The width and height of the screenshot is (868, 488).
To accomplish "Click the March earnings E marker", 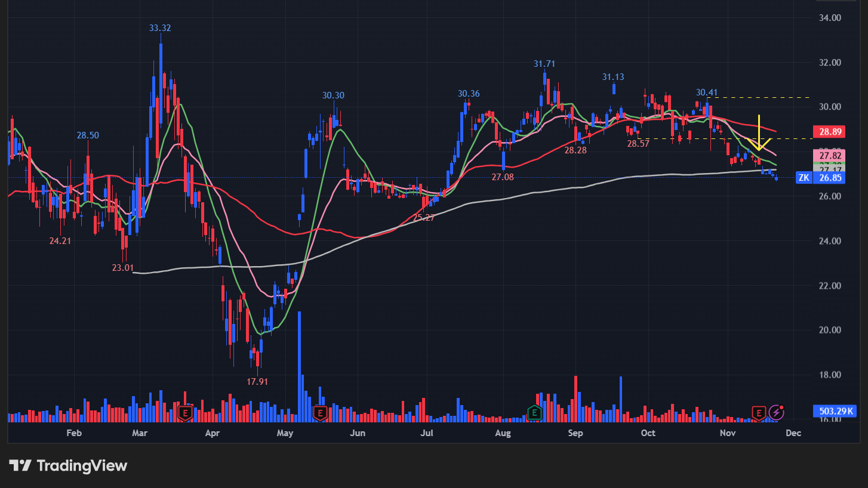I will (x=186, y=412).
